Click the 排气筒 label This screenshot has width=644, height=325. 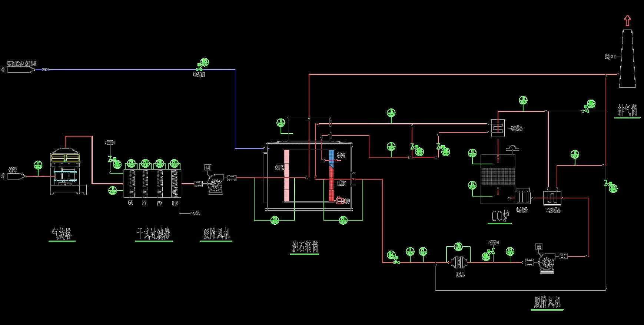[627, 110]
